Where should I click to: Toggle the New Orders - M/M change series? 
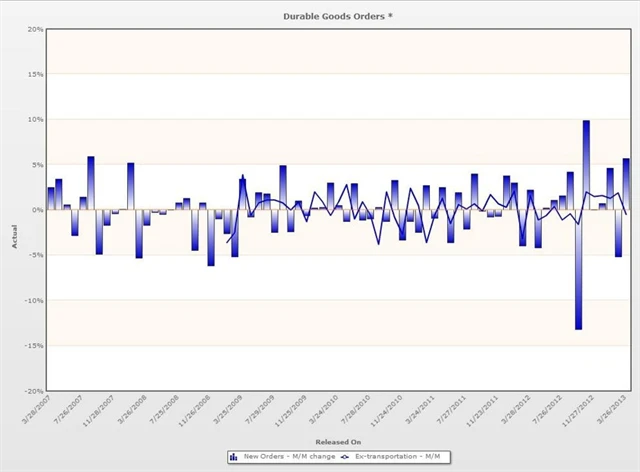tap(280, 457)
